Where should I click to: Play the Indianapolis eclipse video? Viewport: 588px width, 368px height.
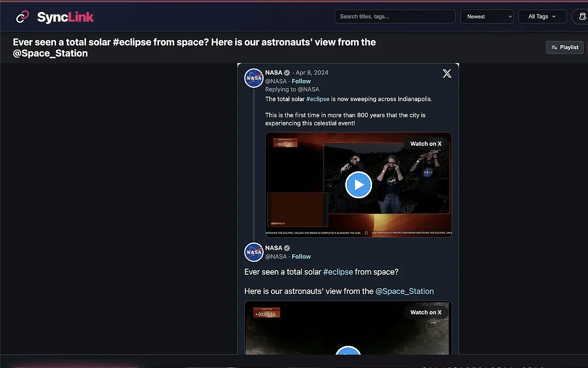click(x=358, y=184)
